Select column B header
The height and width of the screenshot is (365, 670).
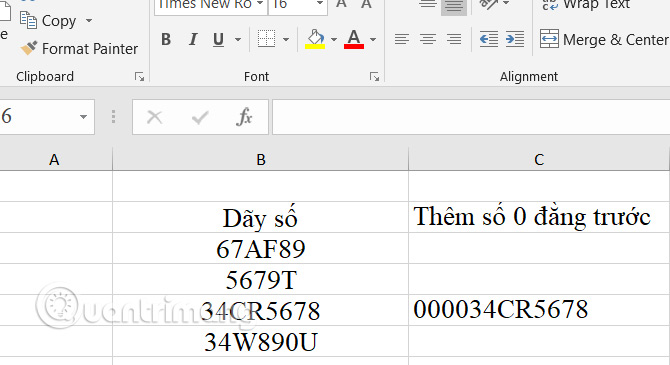pyautogui.click(x=260, y=160)
